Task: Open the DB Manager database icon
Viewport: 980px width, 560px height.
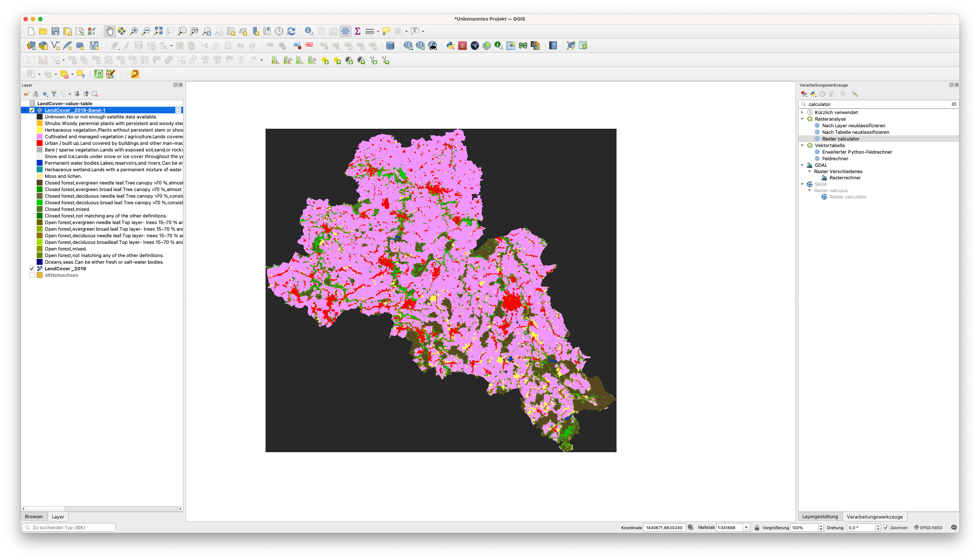Action: coord(390,46)
